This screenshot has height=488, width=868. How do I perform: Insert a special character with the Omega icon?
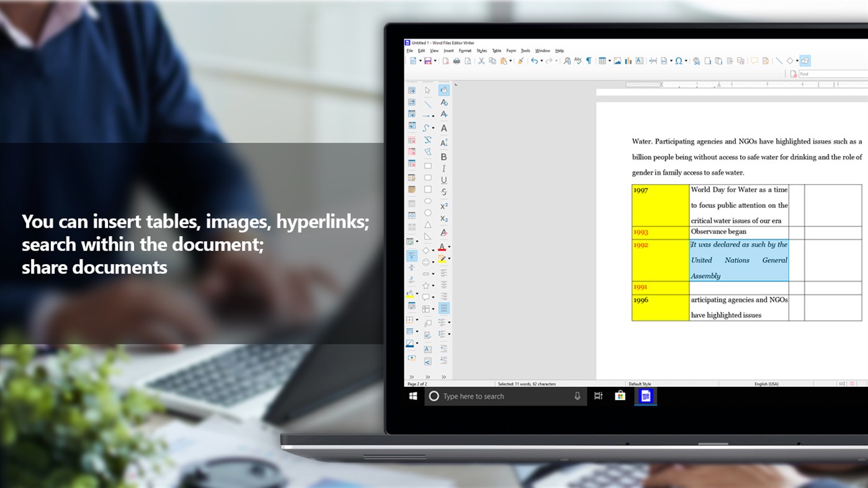click(678, 60)
